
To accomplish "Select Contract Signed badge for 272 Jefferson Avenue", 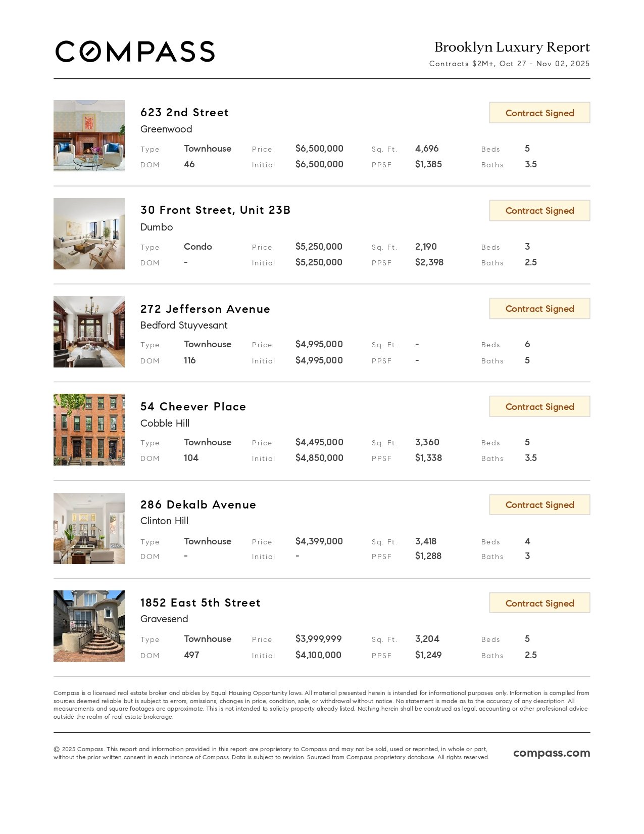I will [539, 309].
